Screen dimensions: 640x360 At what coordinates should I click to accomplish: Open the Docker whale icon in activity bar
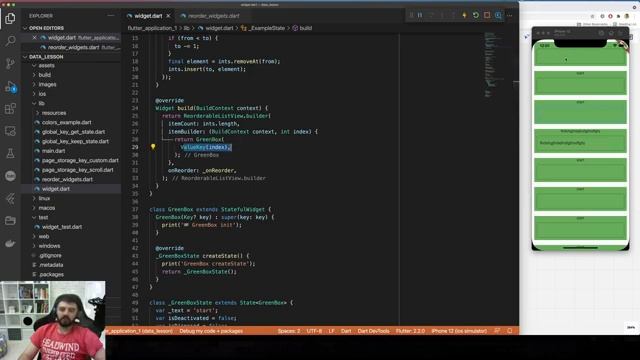point(10,243)
